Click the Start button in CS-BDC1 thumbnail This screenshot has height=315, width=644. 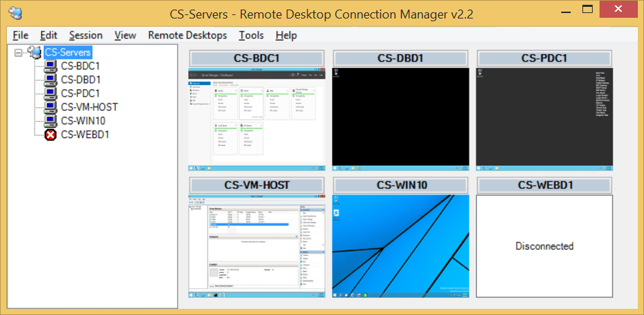coord(192,168)
